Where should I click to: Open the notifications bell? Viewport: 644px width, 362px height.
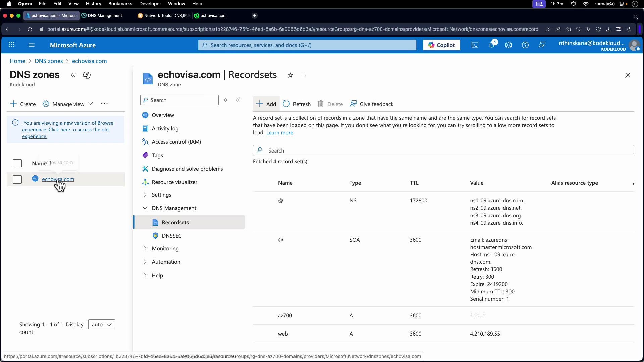[492, 45]
